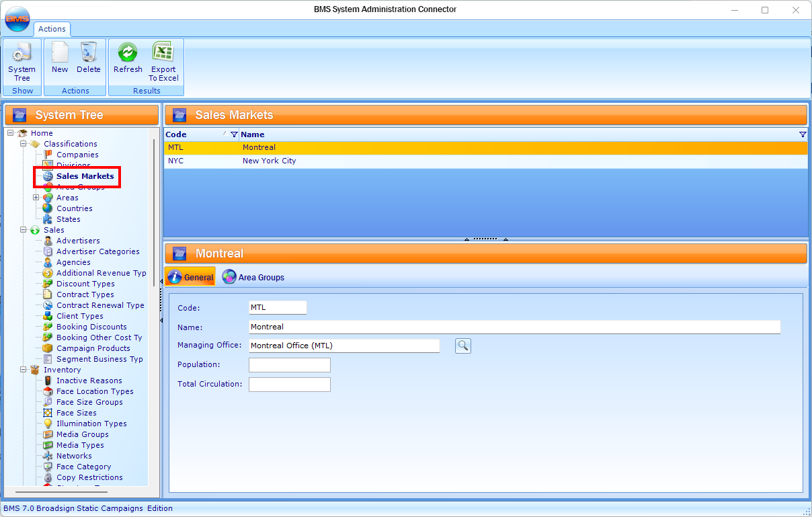
Task: Select Booking Other Cost Types tree item
Action: click(x=99, y=337)
